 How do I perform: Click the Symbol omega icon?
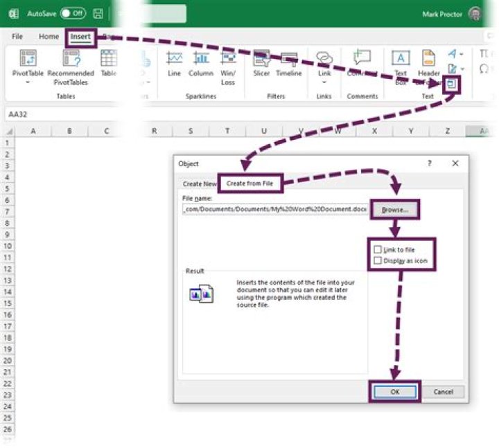tap(484, 69)
